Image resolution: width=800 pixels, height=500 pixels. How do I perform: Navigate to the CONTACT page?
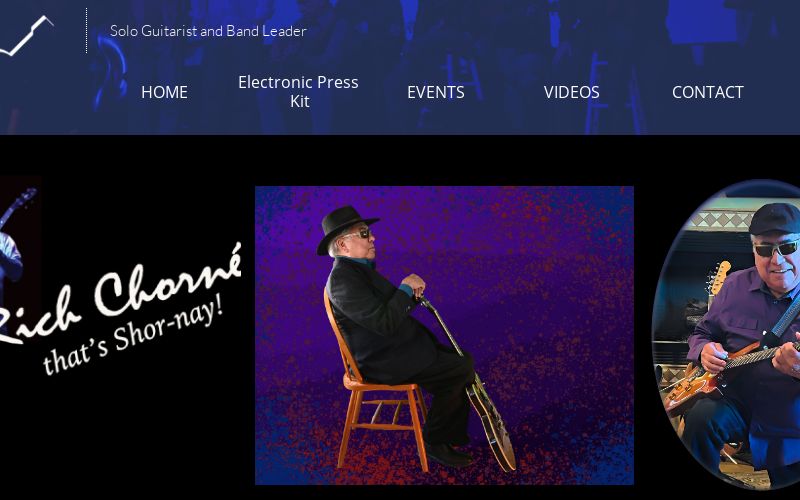708,92
